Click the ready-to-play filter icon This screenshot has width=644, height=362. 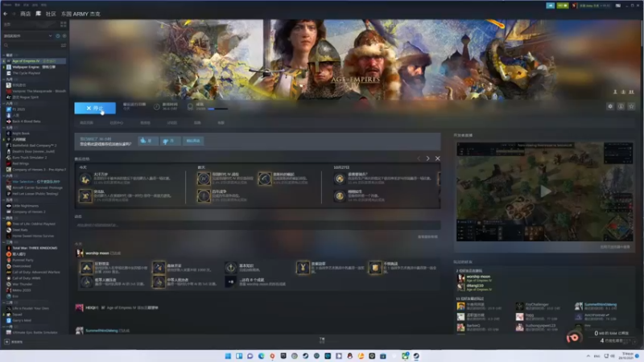tap(64, 36)
